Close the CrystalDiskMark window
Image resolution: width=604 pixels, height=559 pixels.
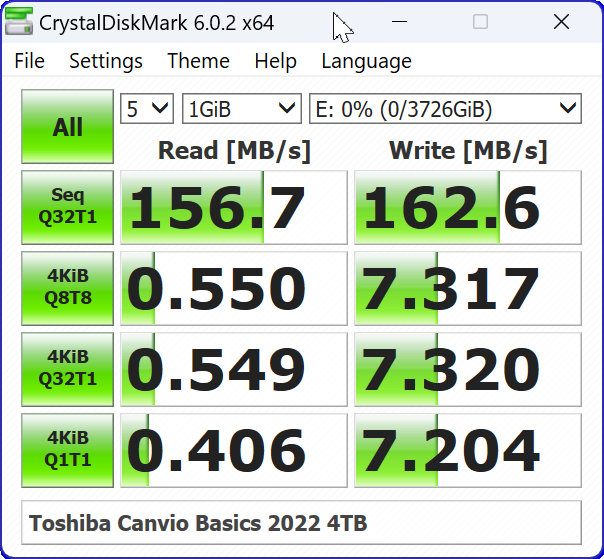point(561,22)
